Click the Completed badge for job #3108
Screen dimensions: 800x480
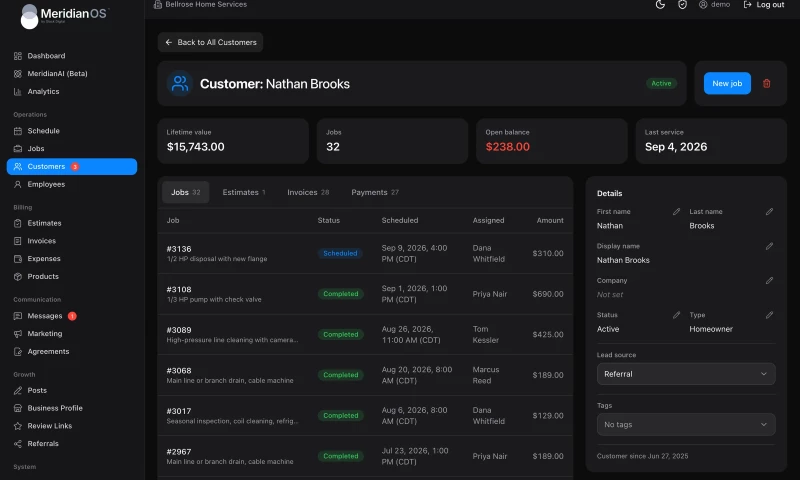click(340, 294)
